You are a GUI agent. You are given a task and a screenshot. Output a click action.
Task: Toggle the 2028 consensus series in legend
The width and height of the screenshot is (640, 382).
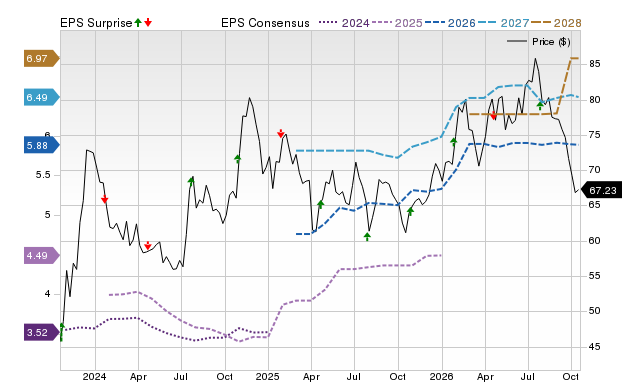click(x=556, y=23)
